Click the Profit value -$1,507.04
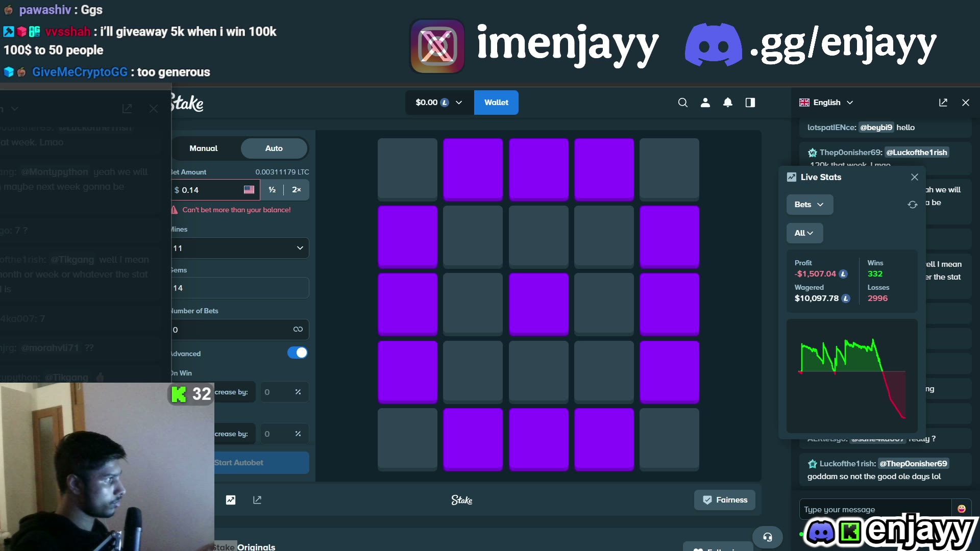 (816, 274)
